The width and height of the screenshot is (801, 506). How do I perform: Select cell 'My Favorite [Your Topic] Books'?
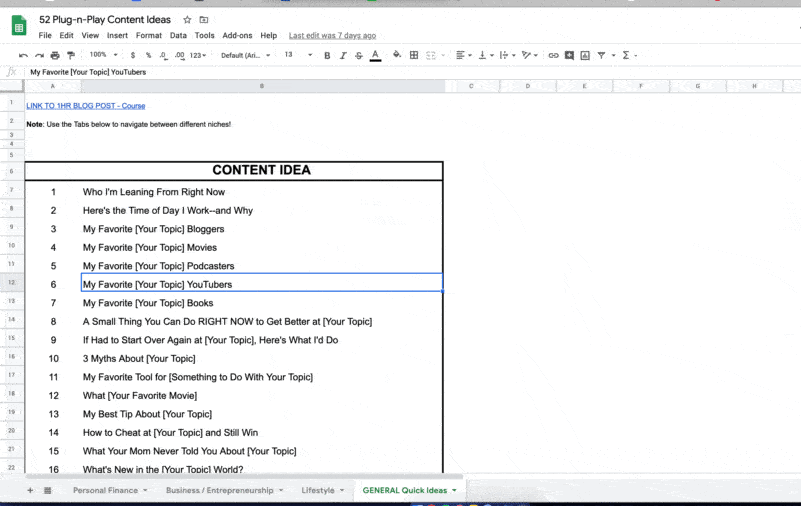point(262,303)
